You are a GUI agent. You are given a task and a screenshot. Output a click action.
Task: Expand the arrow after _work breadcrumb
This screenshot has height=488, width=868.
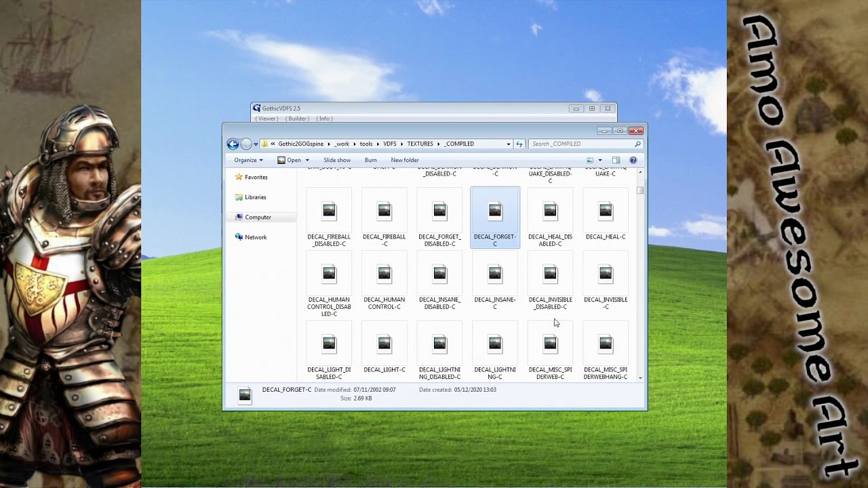(x=355, y=144)
